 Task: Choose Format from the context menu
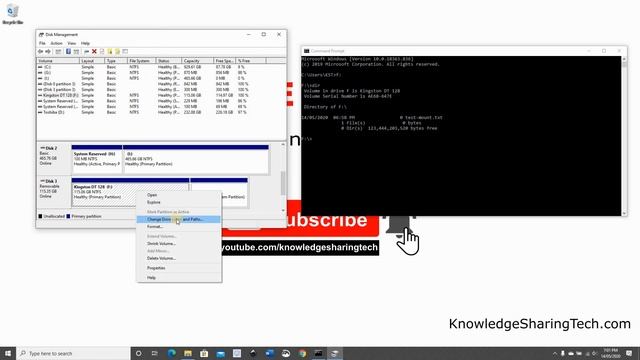tap(179, 227)
